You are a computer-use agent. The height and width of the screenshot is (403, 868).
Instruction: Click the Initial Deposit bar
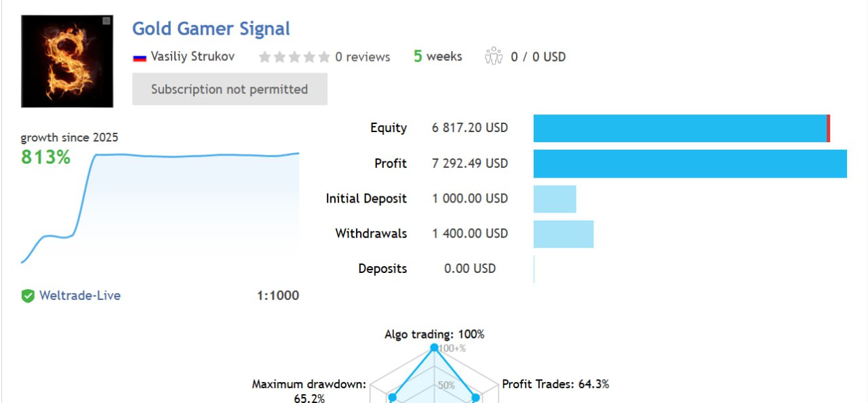pyautogui.click(x=555, y=198)
